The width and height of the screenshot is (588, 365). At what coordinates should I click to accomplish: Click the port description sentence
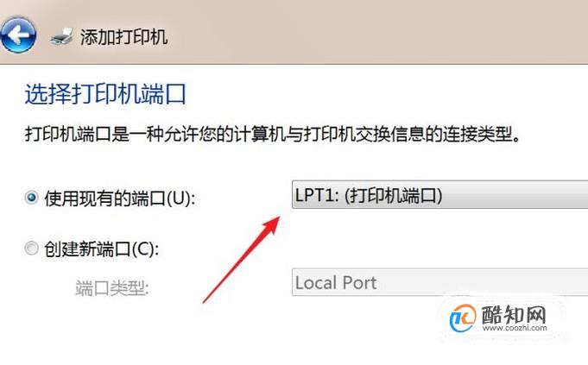tap(273, 134)
